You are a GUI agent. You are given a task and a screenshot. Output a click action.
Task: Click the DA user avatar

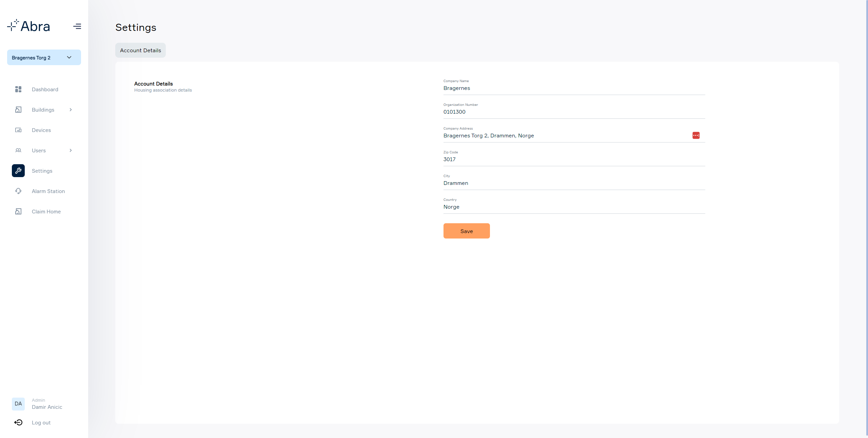[18, 404]
